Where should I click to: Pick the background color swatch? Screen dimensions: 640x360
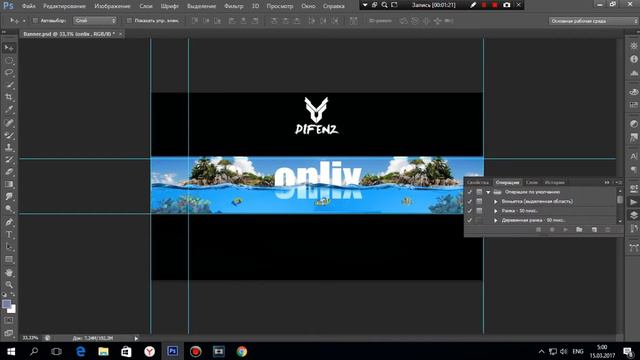13,309
